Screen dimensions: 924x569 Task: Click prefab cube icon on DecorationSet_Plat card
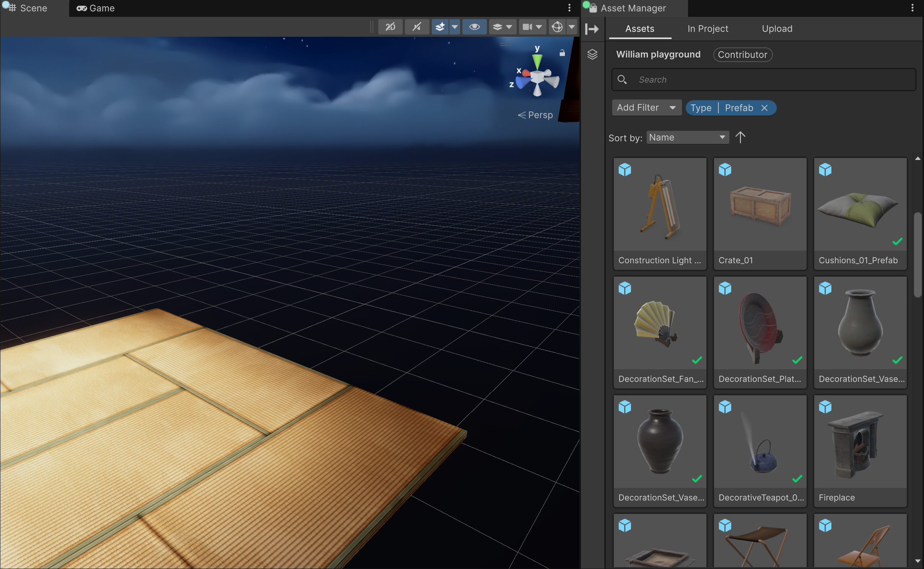coord(725,288)
